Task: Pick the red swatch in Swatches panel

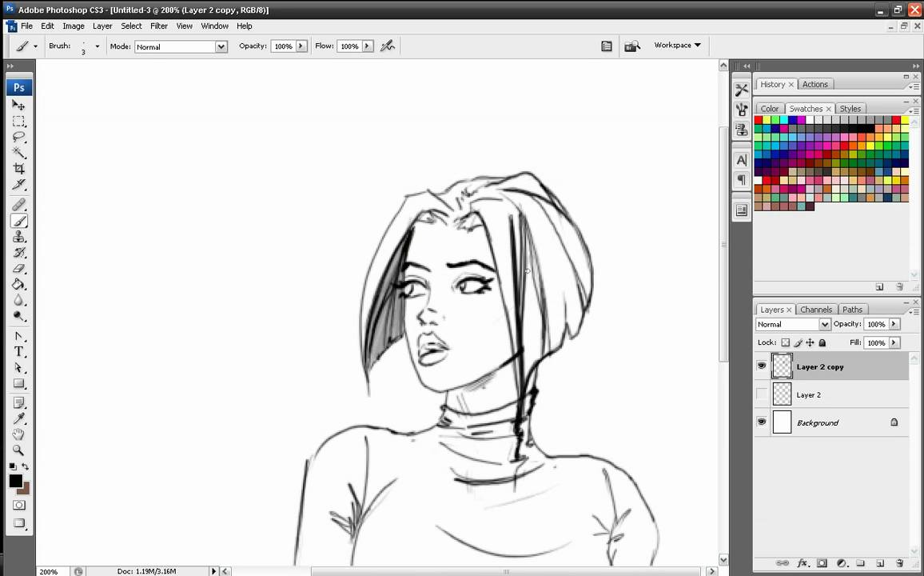Action: [x=759, y=118]
